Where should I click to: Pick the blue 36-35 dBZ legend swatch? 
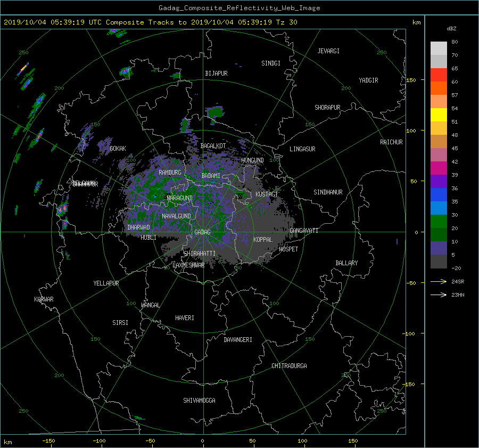[439, 194]
